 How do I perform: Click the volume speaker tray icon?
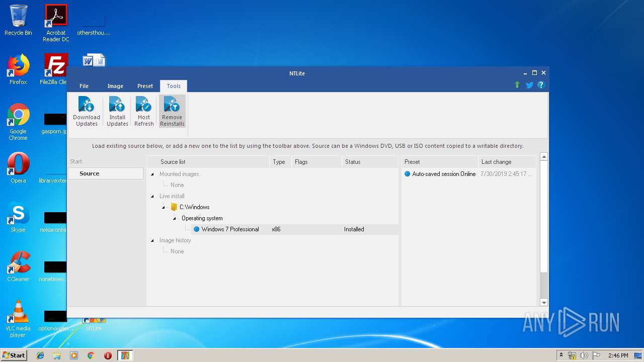(584, 355)
